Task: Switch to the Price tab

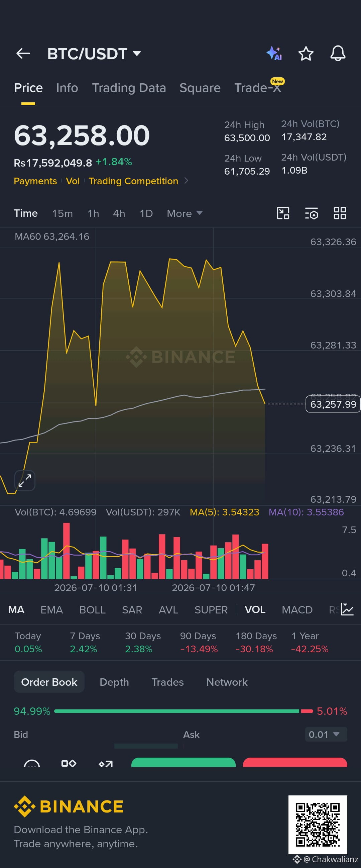Action: (28, 88)
